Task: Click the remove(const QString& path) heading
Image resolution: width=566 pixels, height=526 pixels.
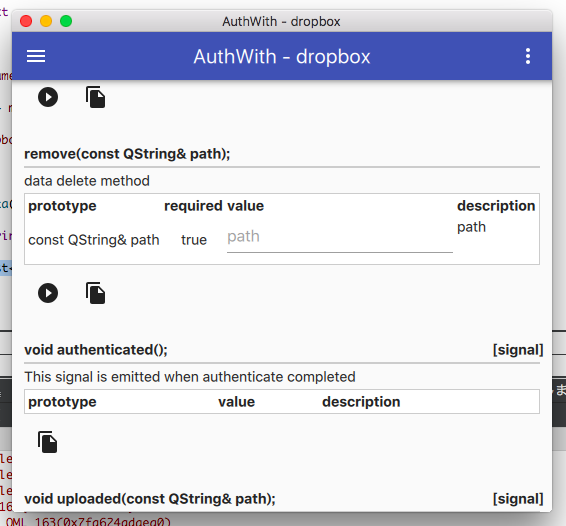Action: coord(127,154)
